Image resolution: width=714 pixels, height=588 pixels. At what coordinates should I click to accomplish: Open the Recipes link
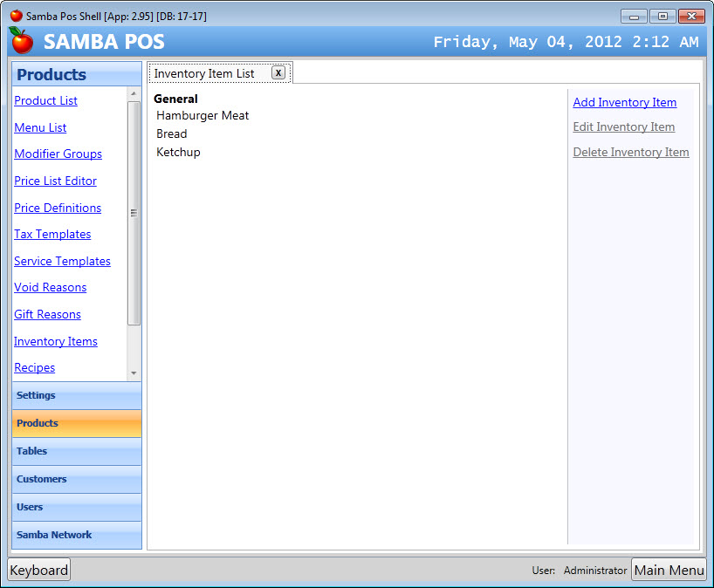[x=35, y=367]
